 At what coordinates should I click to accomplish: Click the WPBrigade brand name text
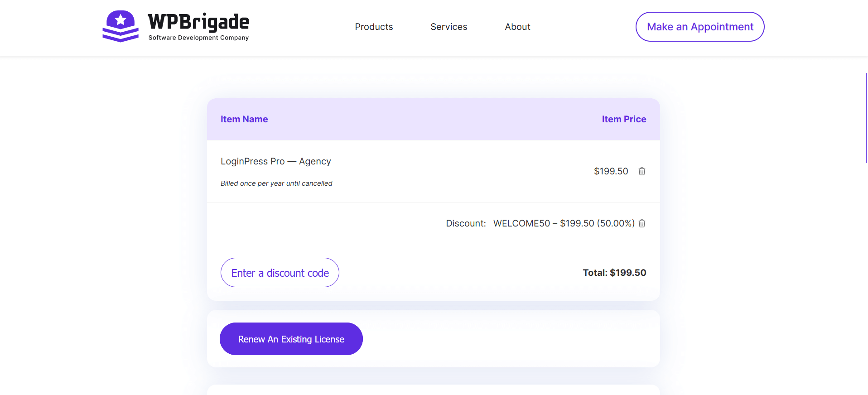[x=198, y=21]
